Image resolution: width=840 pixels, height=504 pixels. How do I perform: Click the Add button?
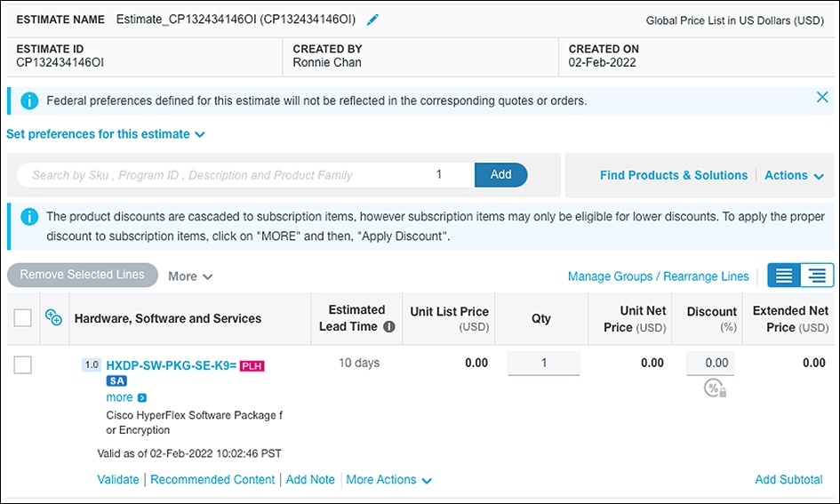[x=500, y=175]
